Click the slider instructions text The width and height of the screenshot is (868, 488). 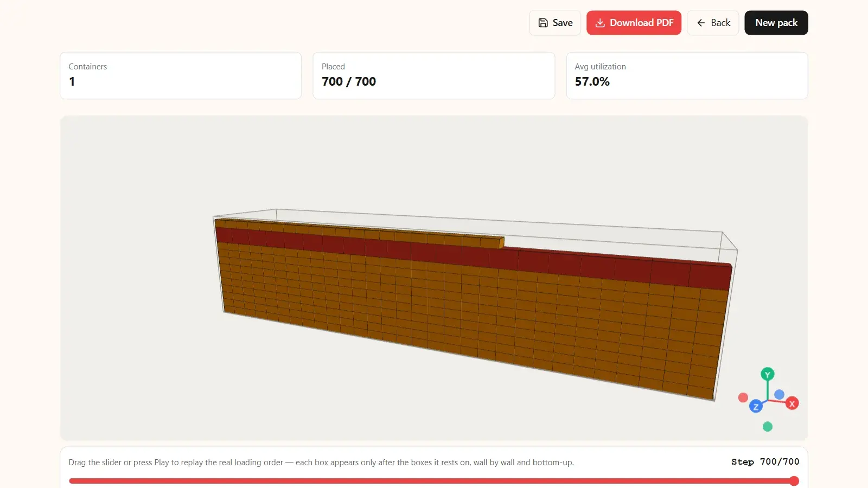click(321, 463)
